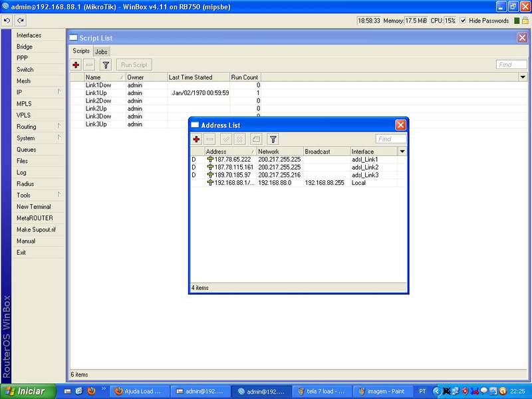Screen dimensions: 532x399
Task: Add new address with red plus
Action: pos(196,139)
